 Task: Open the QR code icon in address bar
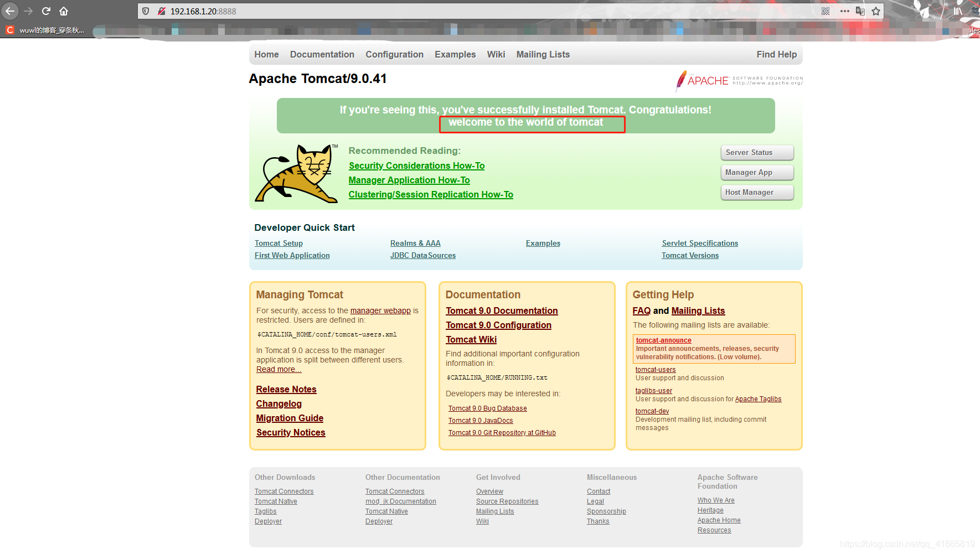click(x=826, y=11)
